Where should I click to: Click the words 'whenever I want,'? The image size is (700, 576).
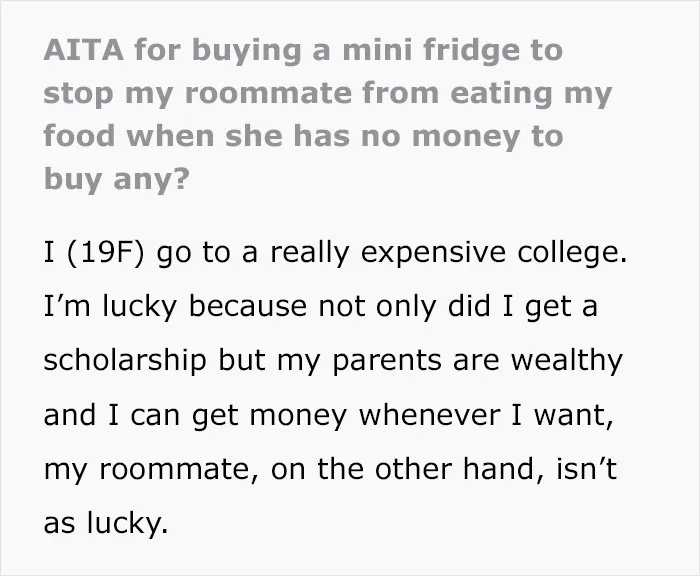[x=486, y=415]
